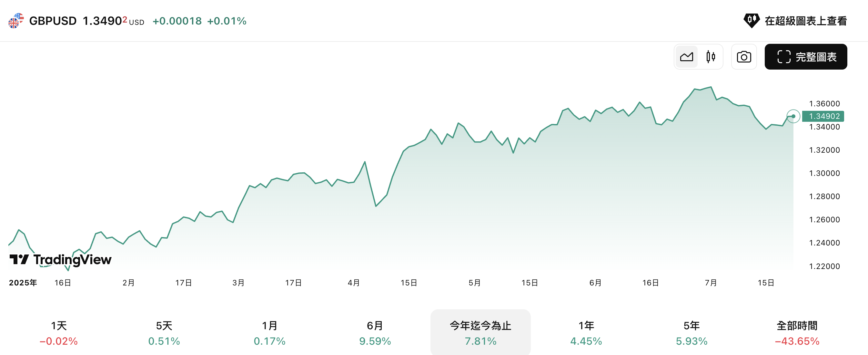Image resolution: width=868 pixels, height=355 pixels.
Task: Click the fullscreen frame icon in 完整圖表 button
Action: click(784, 56)
